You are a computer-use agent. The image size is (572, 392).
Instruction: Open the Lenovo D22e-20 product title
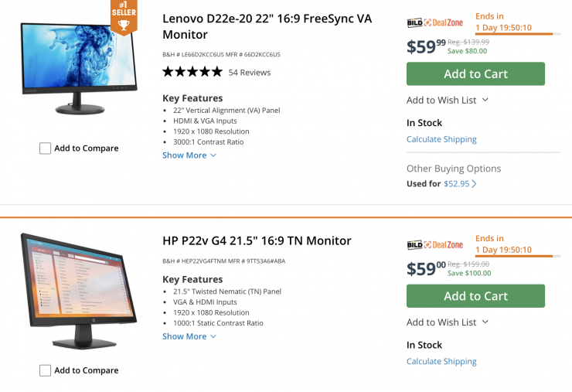267,26
